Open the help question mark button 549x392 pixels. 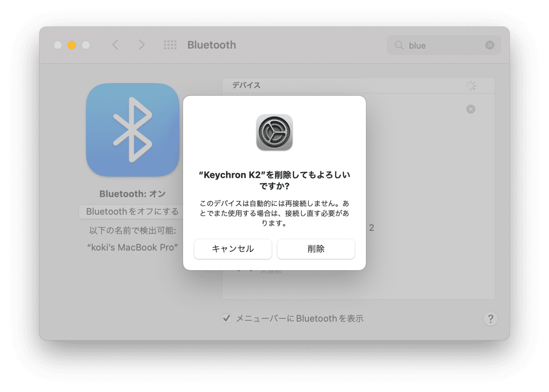click(490, 319)
